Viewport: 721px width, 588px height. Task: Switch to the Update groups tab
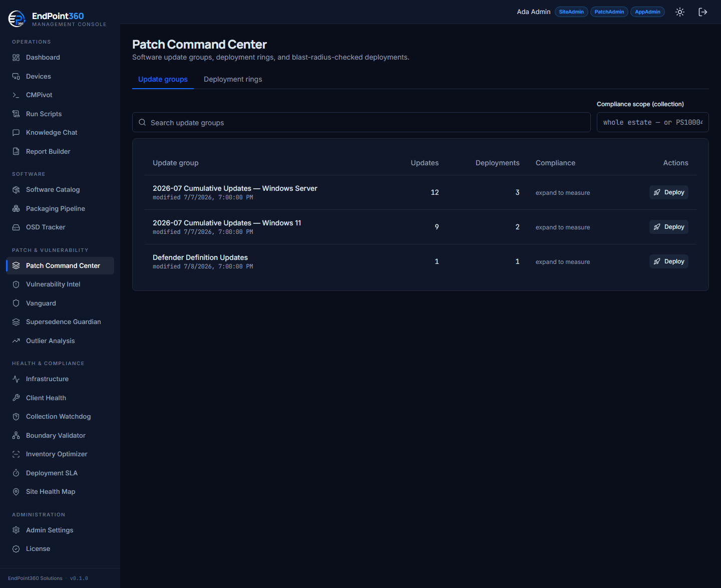point(163,79)
